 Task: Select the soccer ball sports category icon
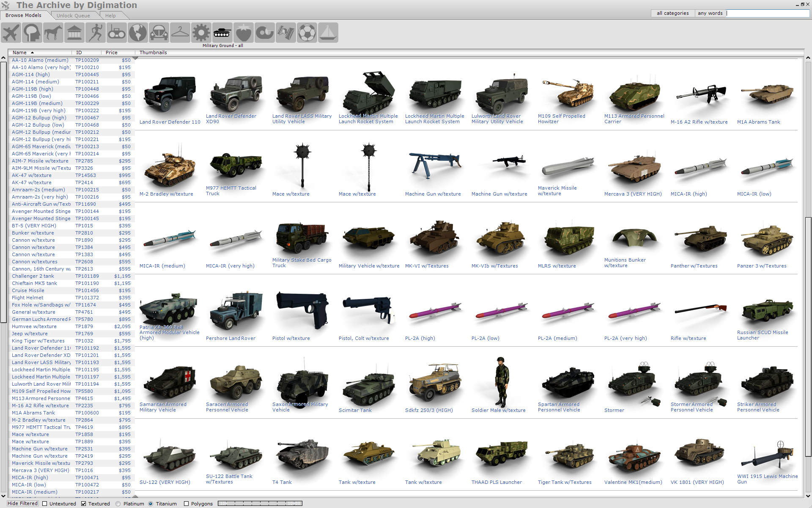click(307, 33)
